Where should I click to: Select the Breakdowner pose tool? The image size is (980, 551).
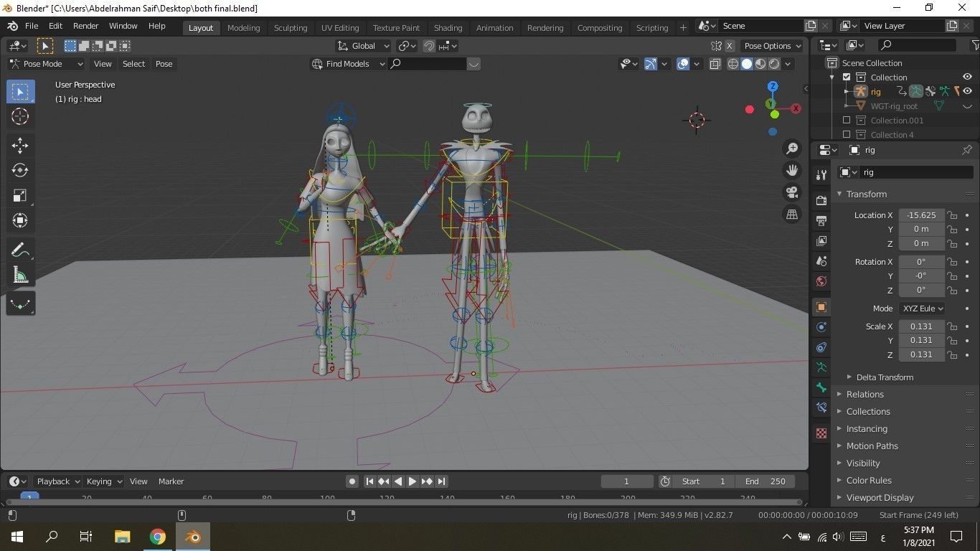pos(20,304)
